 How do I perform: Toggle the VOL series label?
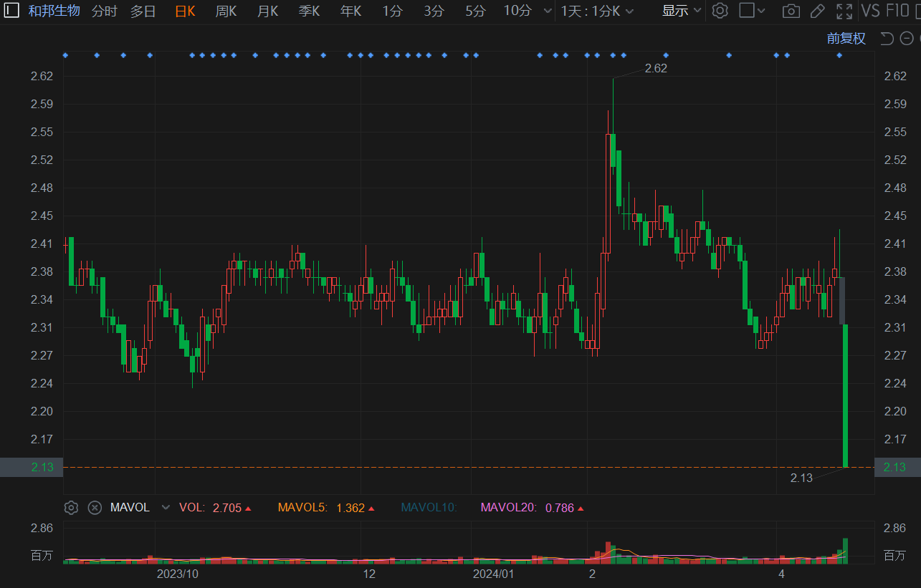[192, 508]
